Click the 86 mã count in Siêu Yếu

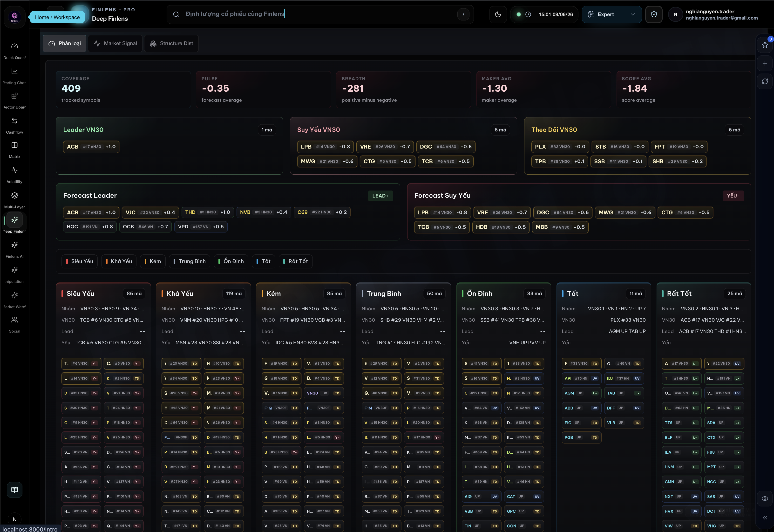(x=134, y=293)
